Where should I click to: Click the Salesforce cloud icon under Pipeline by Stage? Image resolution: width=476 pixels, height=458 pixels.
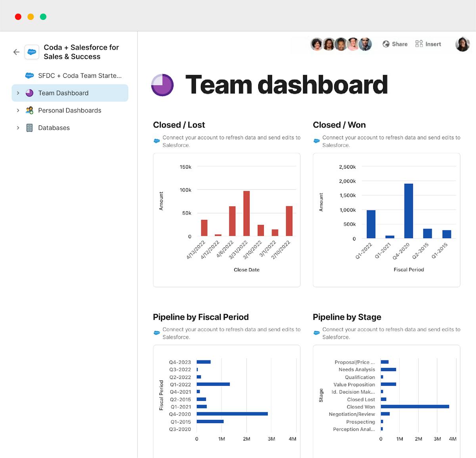point(317,333)
